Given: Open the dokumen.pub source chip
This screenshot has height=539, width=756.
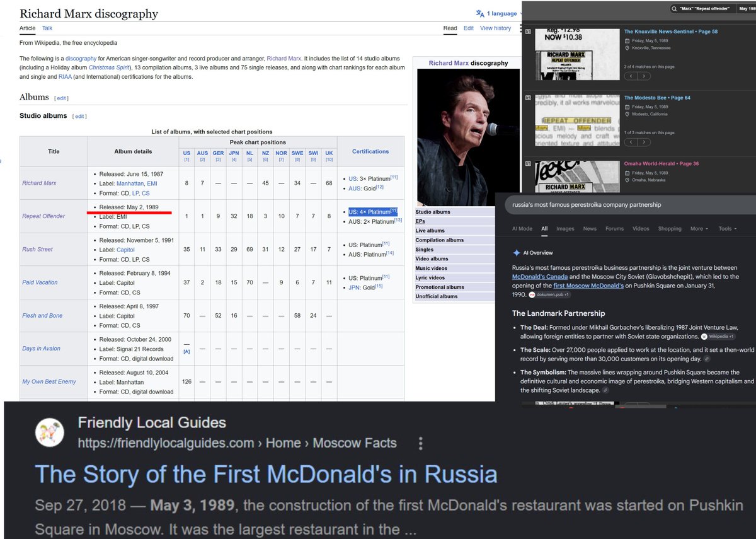Looking at the screenshot, I should 549,294.
